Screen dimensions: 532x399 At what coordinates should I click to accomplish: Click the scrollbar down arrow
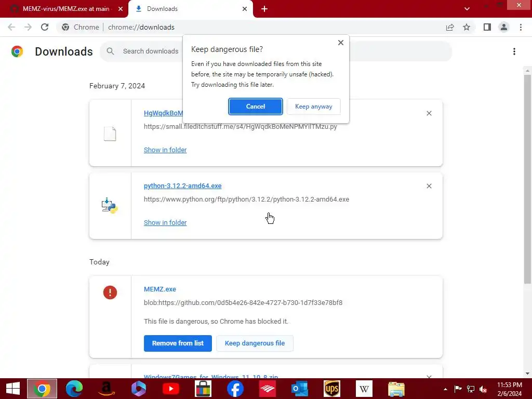[x=527, y=374]
